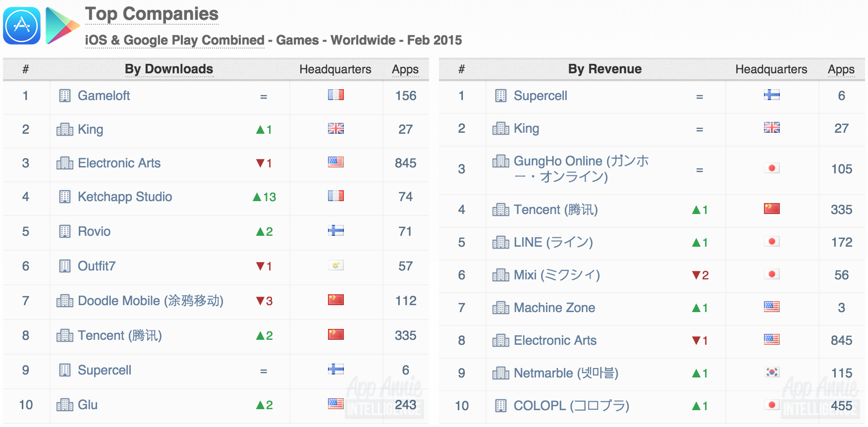Click US flag in Glu row
Image resolution: width=868 pixels, height=427 pixels.
pyautogui.click(x=336, y=404)
